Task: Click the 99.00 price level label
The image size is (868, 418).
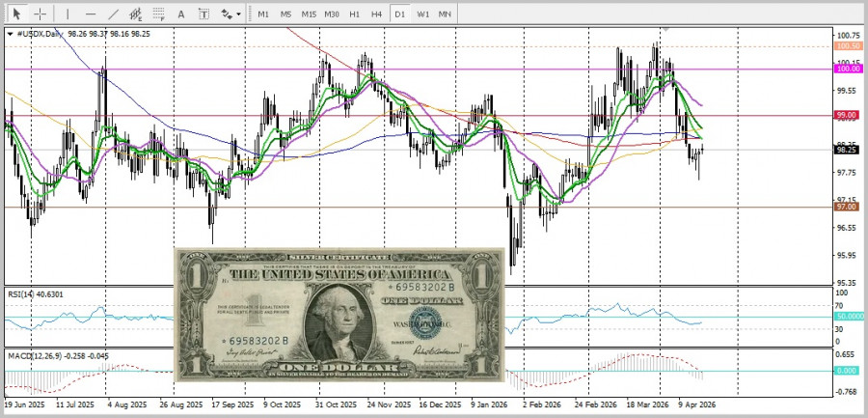Action: click(x=849, y=115)
